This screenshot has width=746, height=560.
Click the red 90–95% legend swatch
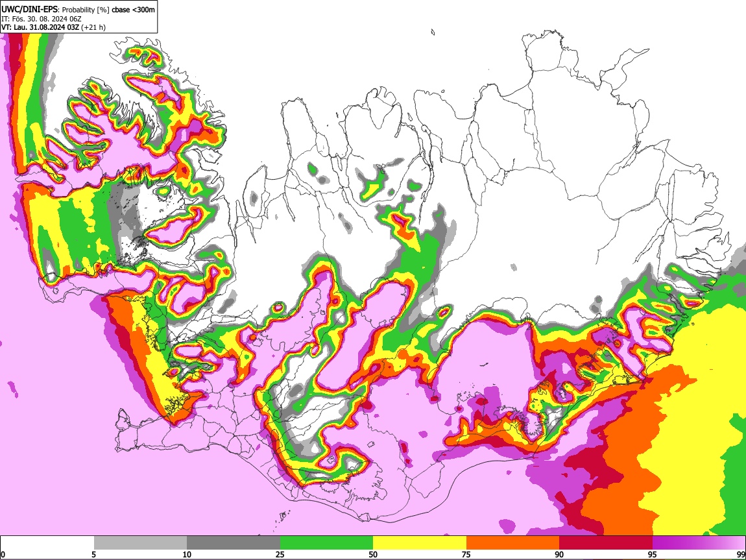[606, 543]
